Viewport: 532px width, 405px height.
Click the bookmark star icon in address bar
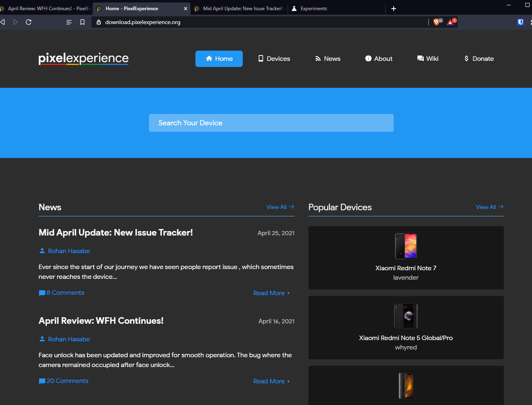82,22
